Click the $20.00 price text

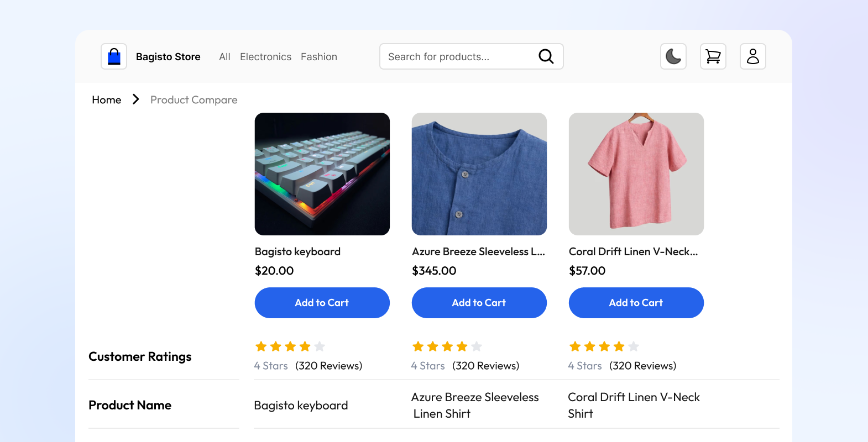point(274,271)
